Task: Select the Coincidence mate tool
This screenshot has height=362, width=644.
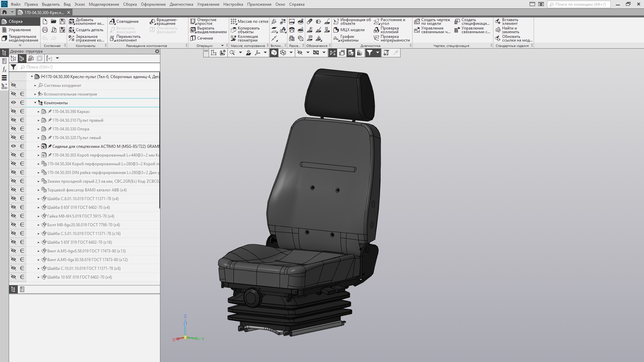Action: coord(124,21)
